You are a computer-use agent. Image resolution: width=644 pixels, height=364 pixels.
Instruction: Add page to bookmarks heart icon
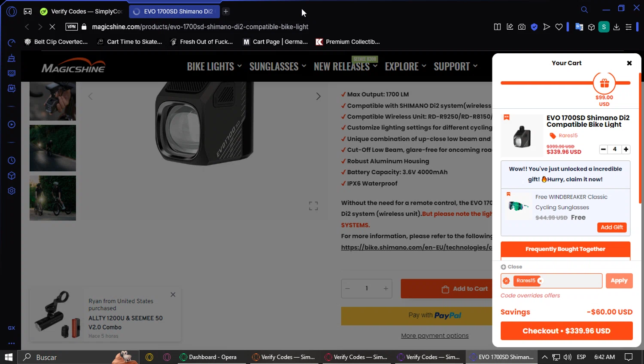tap(559, 27)
